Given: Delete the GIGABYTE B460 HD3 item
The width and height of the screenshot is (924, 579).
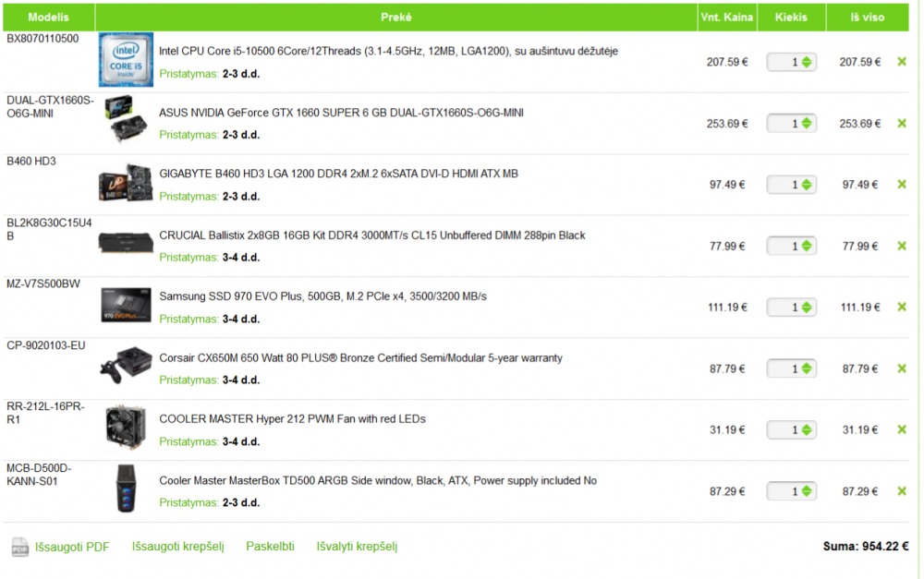Looking at the screenshot, I should (902, 185).
